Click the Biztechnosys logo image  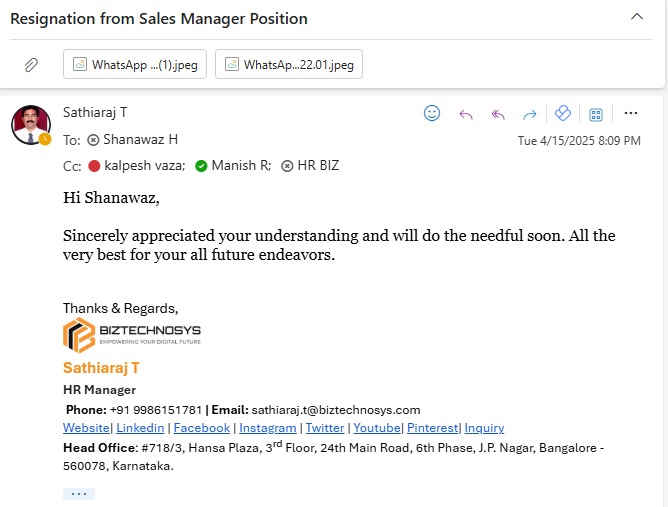132,334
